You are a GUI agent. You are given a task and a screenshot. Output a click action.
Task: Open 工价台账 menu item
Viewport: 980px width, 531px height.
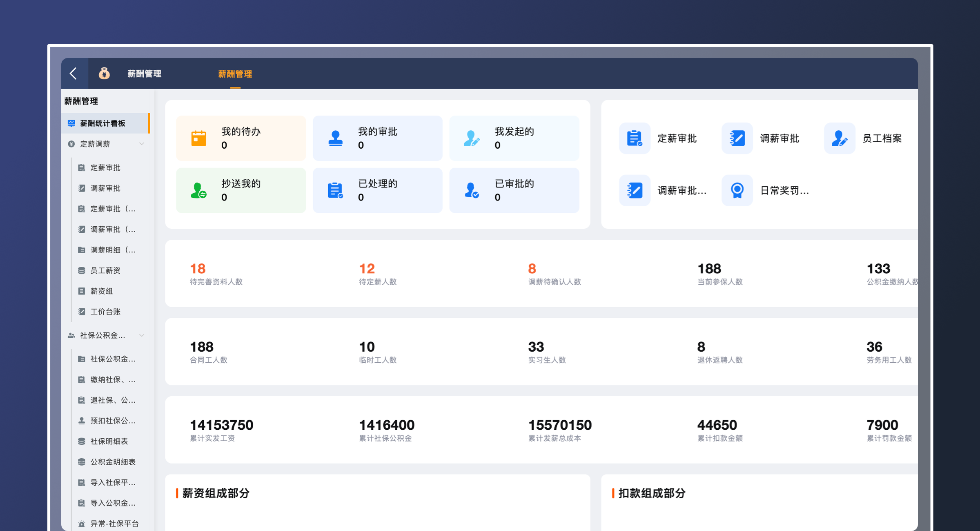[x=105, y=312]
